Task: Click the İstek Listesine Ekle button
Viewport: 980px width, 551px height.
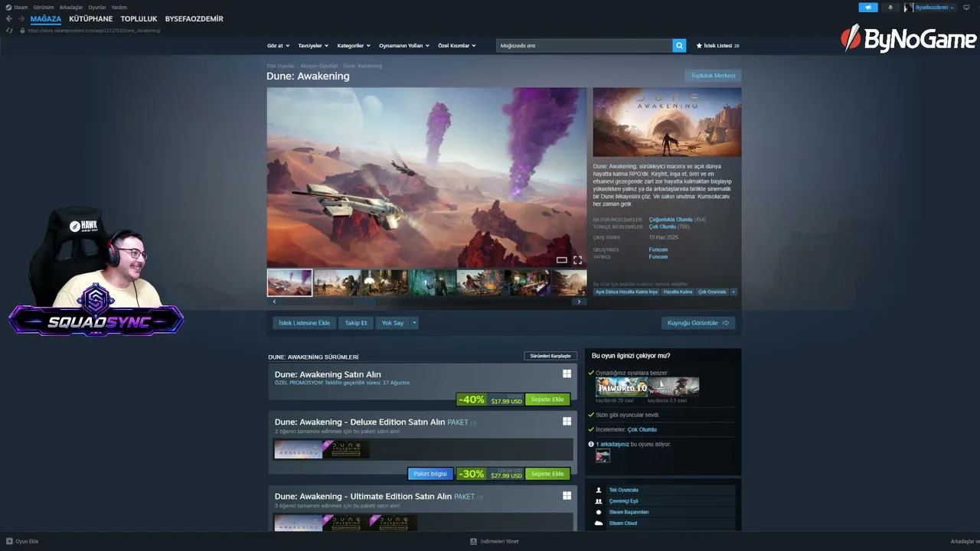Action: click(305, 323)
